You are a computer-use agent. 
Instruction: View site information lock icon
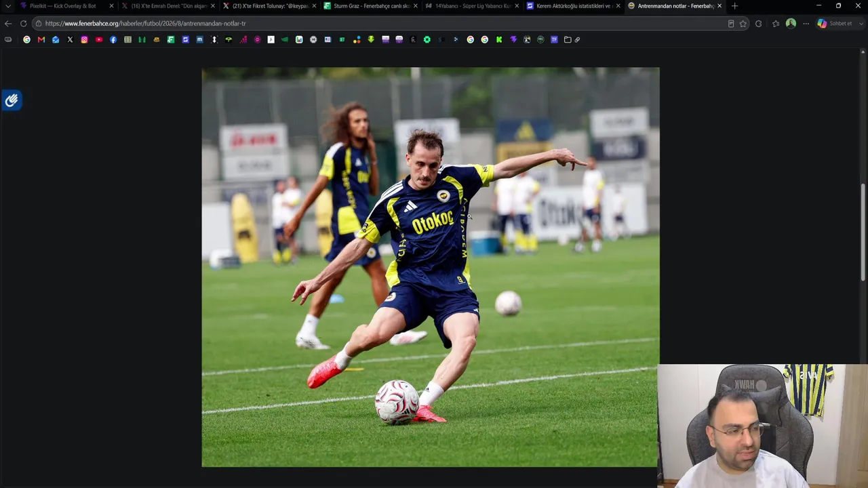[x=39, y=24]
